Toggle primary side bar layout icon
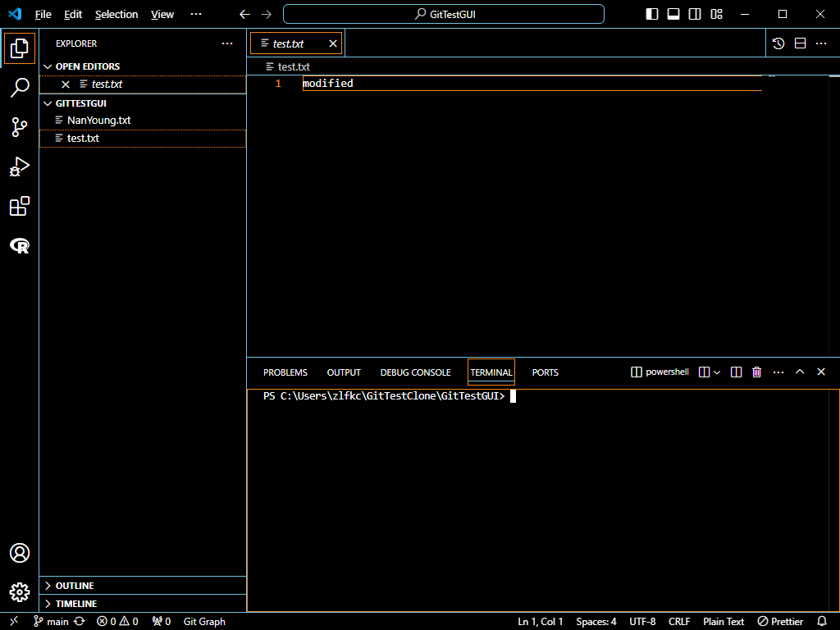 tap(652, 14)
